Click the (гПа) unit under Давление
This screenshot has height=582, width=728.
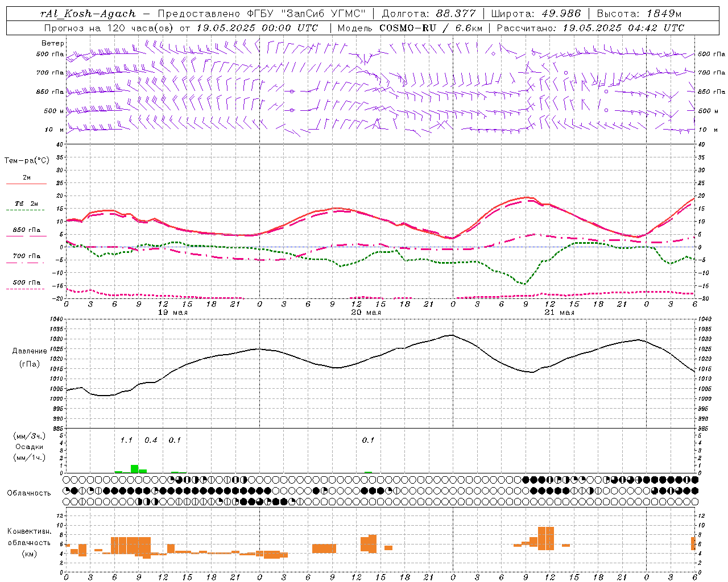pos(30,364)
